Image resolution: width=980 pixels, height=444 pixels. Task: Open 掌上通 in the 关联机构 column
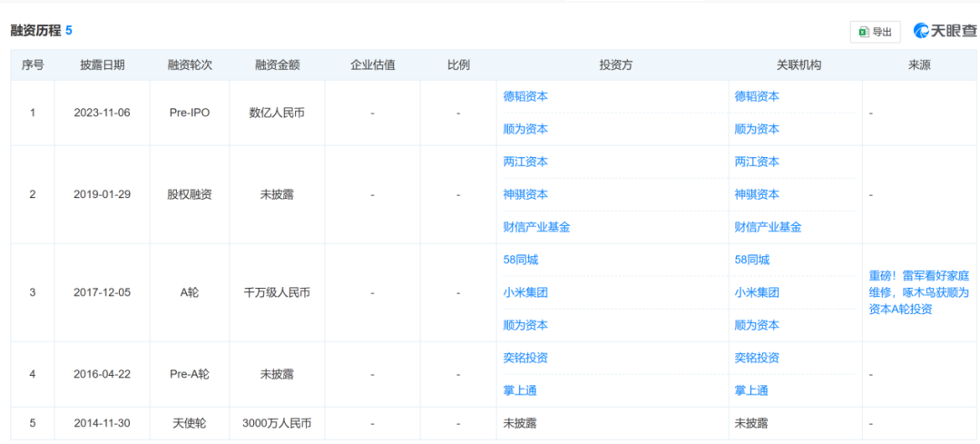[751, 390]
